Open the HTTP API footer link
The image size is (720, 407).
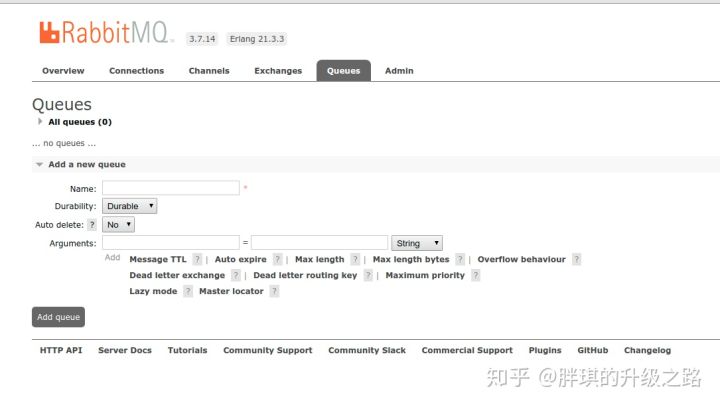point(61,350)
